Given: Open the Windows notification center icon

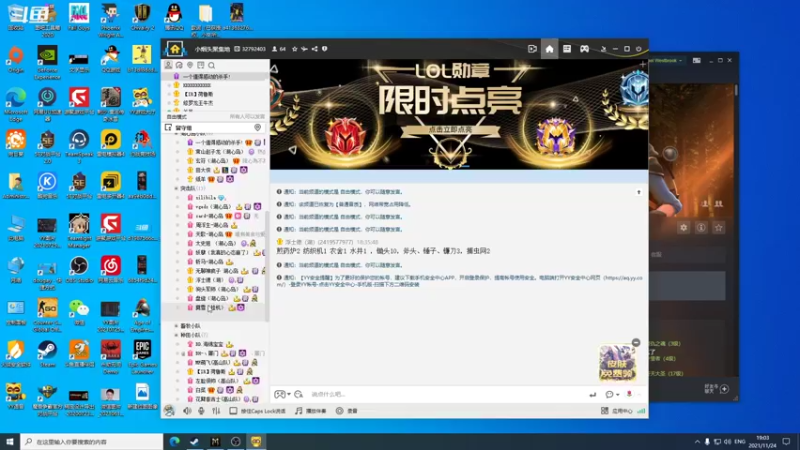Looking at the screenshot, I should click(x=786, y=441).
